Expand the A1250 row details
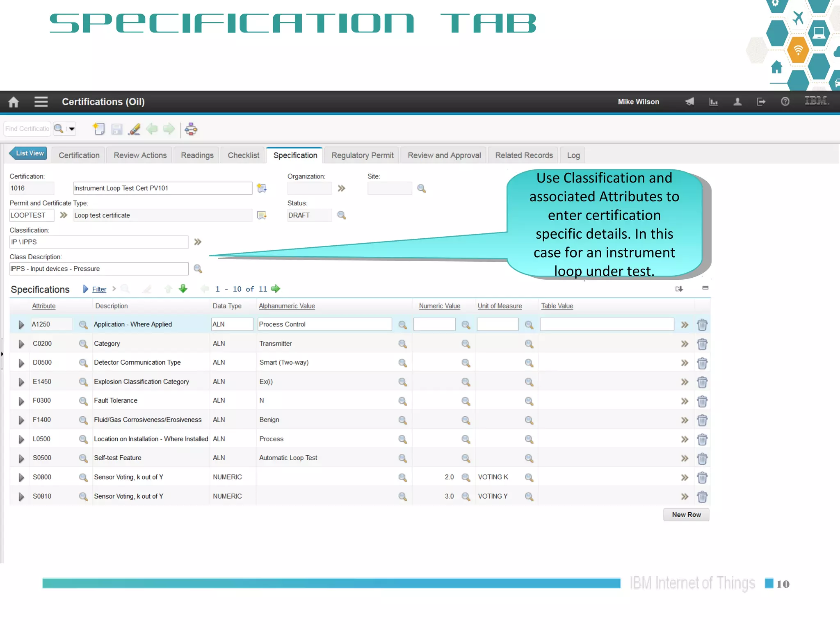The image size is (840, 630). (21, 325)
